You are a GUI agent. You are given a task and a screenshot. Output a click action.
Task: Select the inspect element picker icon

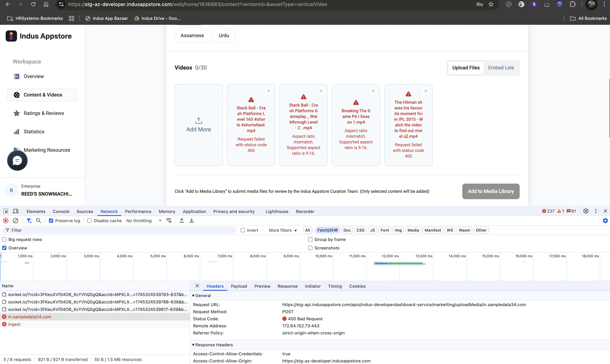click(6, 211)
